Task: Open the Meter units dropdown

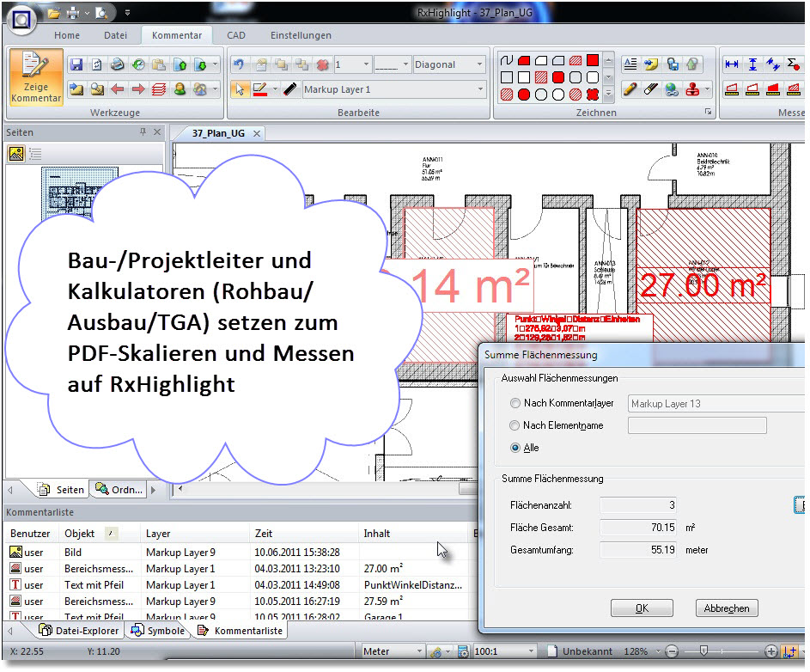Action: pos(391,651)
